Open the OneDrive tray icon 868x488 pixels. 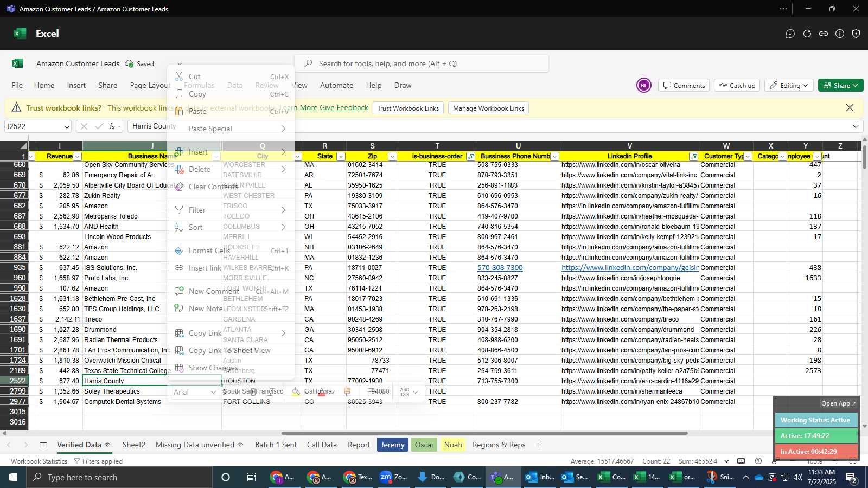tap(759, 477)
